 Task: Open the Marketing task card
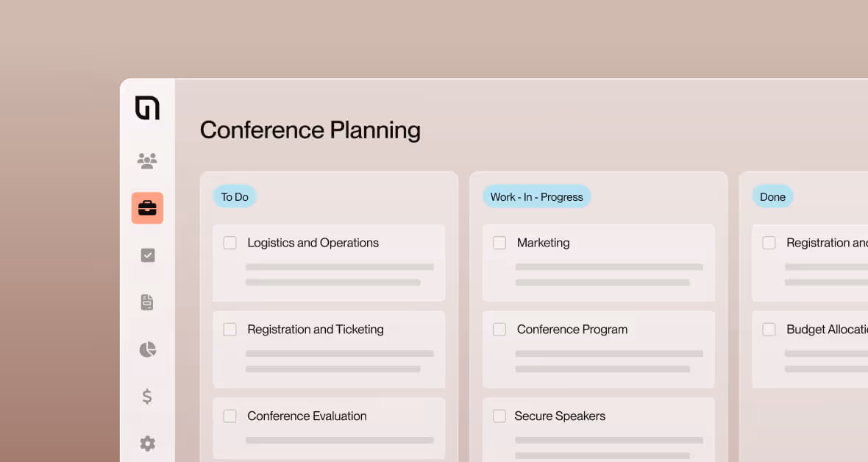pos(598,262)
